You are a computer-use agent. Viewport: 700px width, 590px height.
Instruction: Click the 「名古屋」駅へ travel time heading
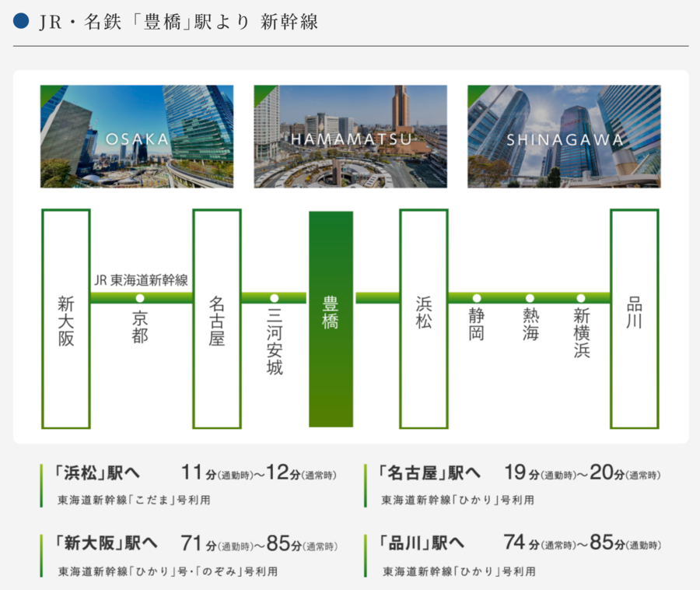[429, 473]
